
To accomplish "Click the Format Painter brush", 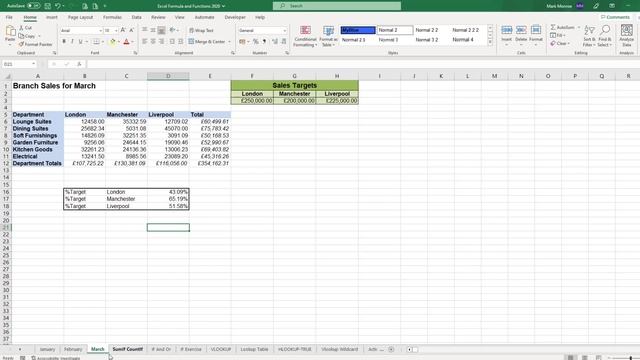I will coord(36,44).
